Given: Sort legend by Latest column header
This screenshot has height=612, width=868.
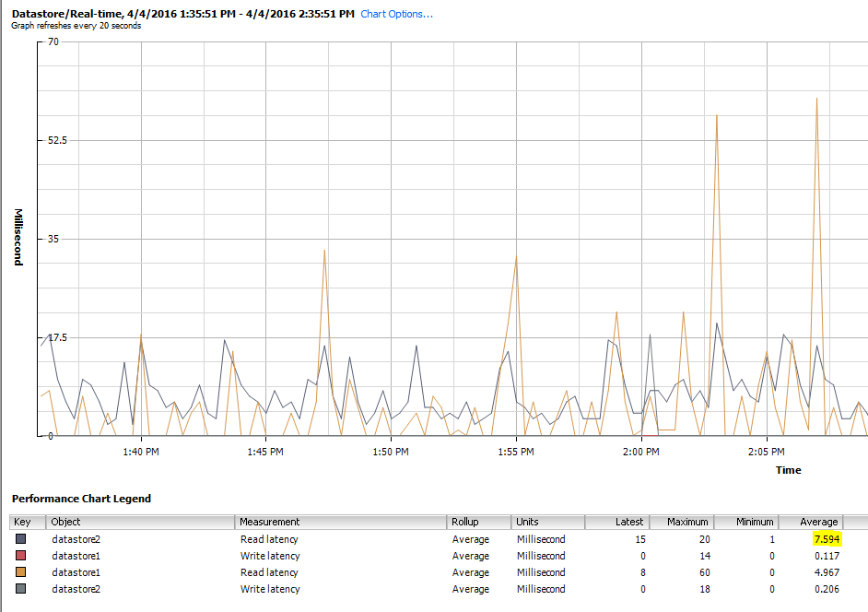Looking at the screenshot, I should (x=617, y=522).
